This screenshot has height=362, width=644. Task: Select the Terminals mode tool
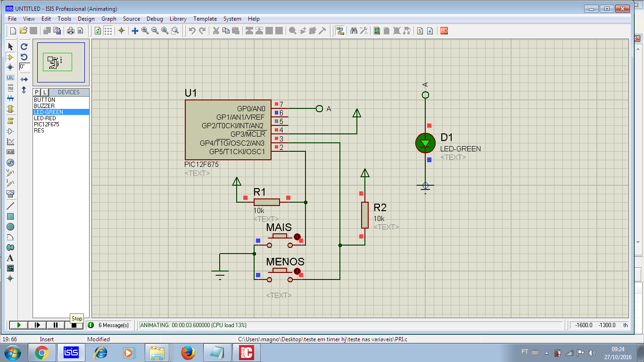point(10,121)
